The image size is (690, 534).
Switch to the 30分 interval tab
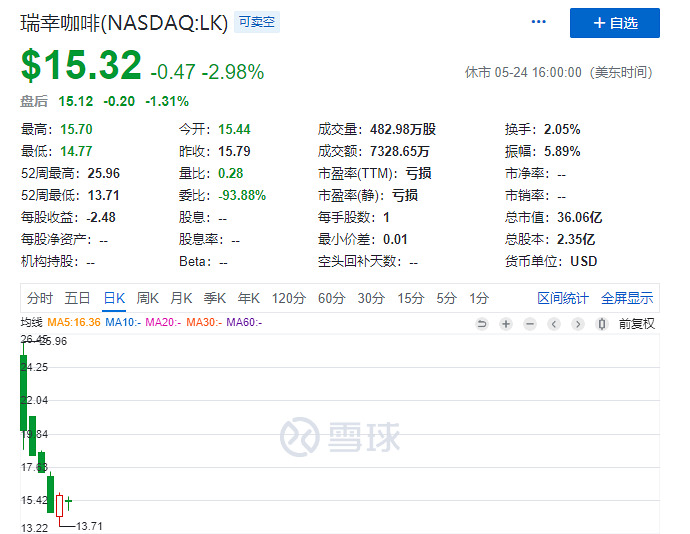(x=371, y=298)
